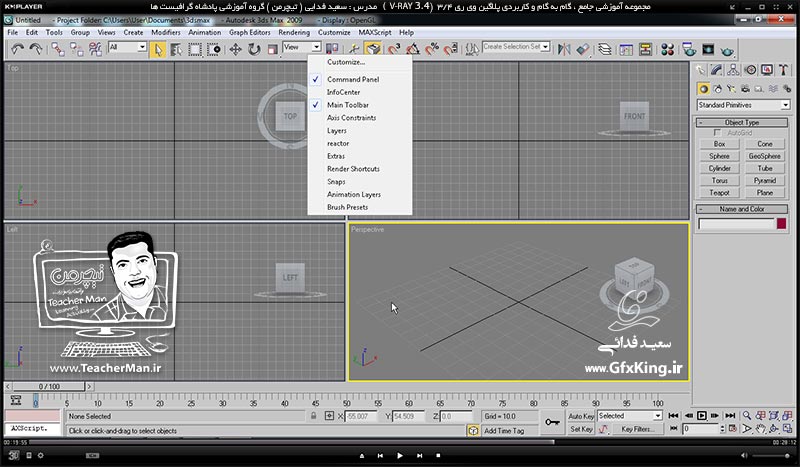This screenshot has height=467, width=800.
Task: Select the Cameras category icon
Action: point(745,89)
